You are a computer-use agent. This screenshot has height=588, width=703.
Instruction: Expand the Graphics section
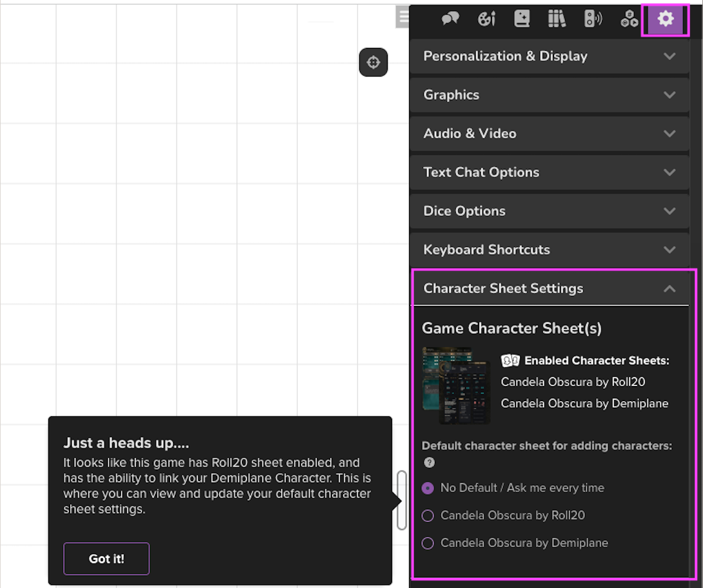549,95
